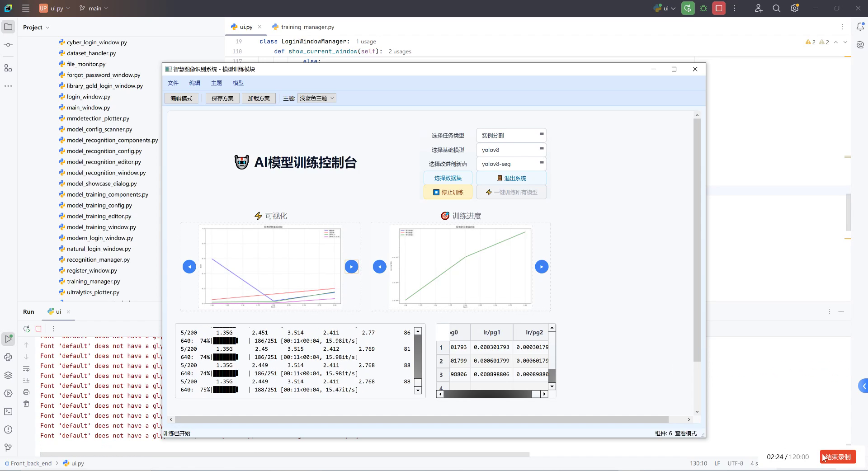Screen dimensions: 868x471
Task: Open the 主题 theme dropdown 浅蓝色主题
Action: pyautogui.click(x=317, y=98)
